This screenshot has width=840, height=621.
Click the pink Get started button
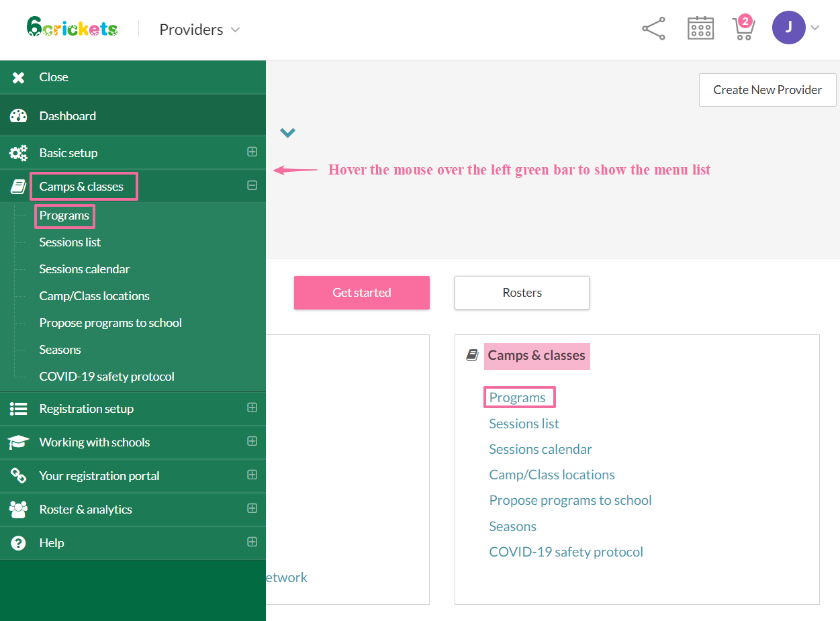pos(361,293)
